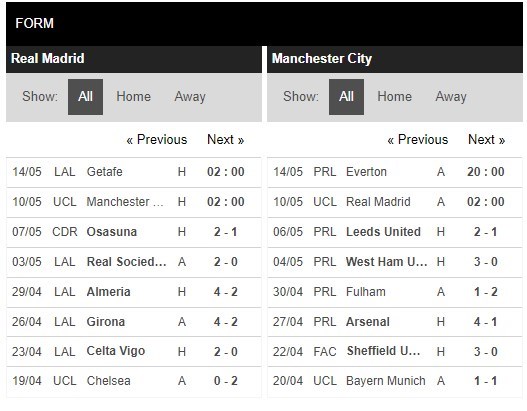Open the Everton 20:00 fixture
The width and height of the screenshot is (527, 411).
(x=395, y=172)
